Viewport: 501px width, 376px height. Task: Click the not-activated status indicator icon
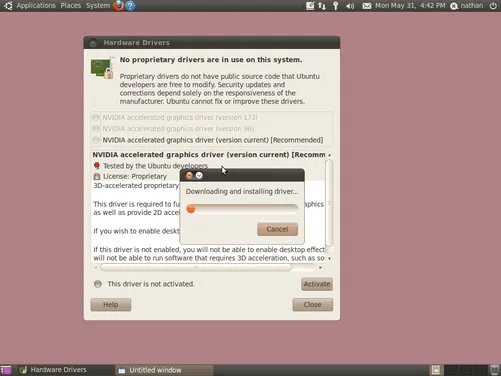coord(98,284)
